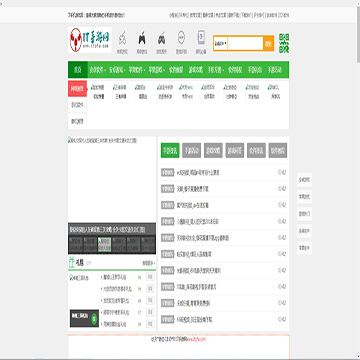Click the round circle icon in header

coord(181,37)
